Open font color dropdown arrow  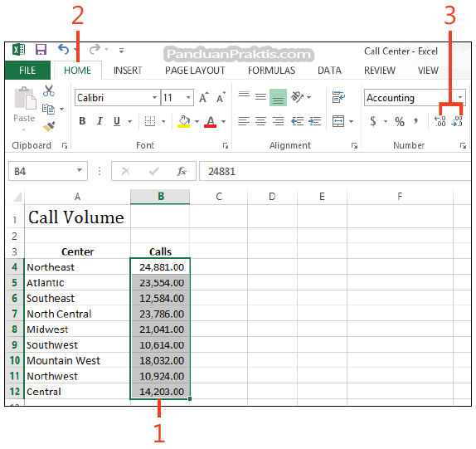(x=223, y=121)
